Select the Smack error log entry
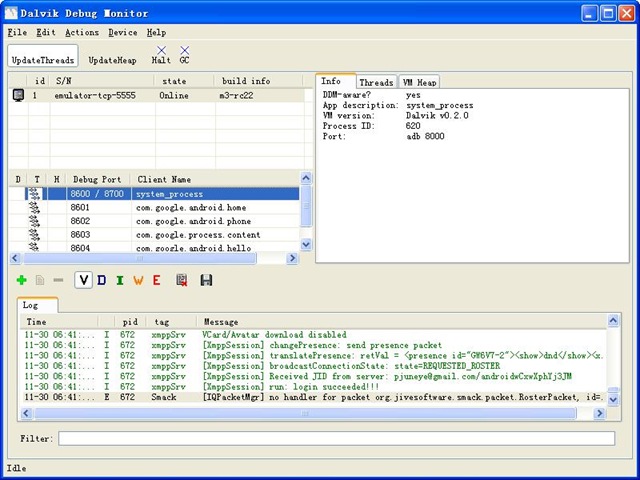Screen dimensions: 640x480 (x=313, y=397)
